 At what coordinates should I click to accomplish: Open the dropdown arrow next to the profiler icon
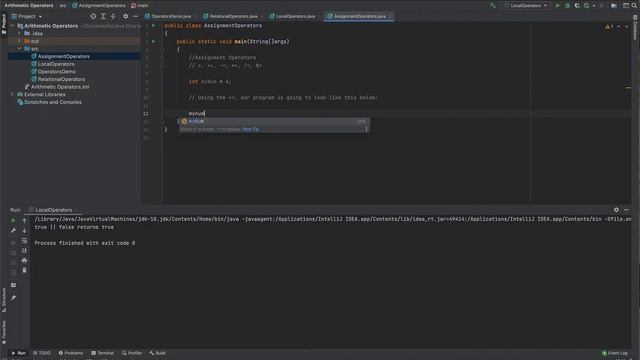pos(593,6)
